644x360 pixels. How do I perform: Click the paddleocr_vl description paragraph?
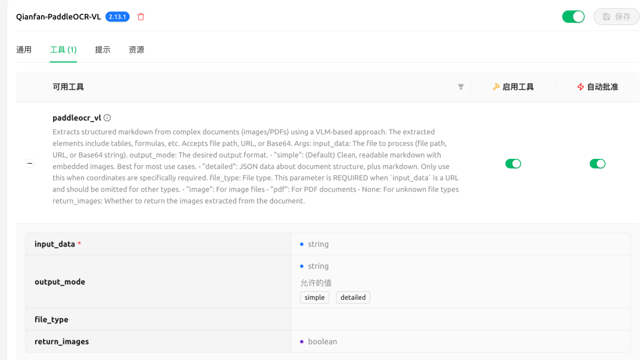tap(255, 166)
